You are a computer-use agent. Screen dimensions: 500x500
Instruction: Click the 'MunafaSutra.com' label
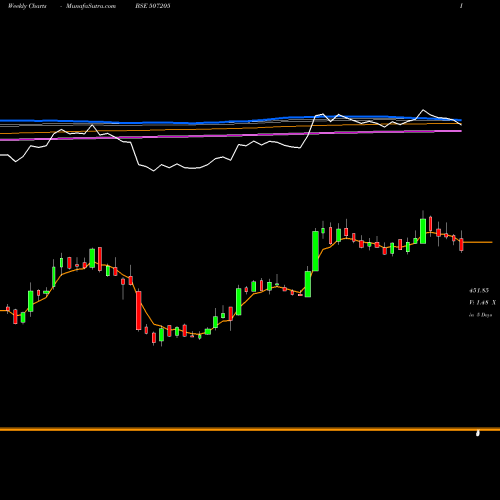91,6
